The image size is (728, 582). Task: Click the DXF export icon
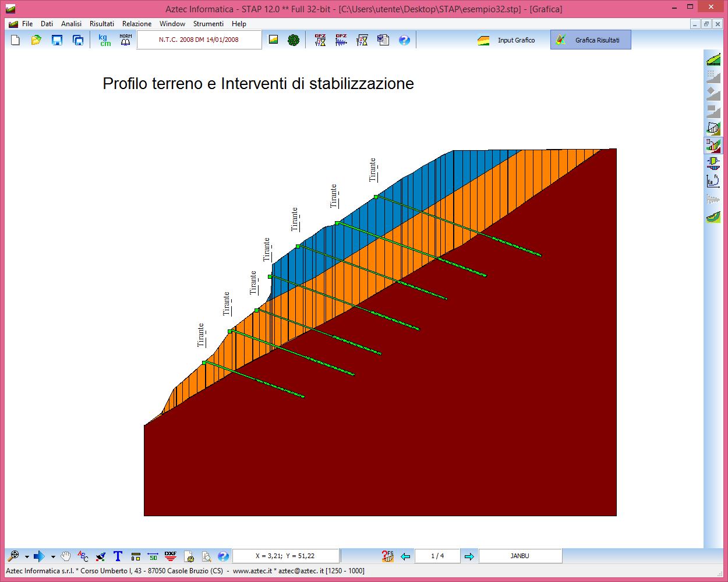coord(170,556)
